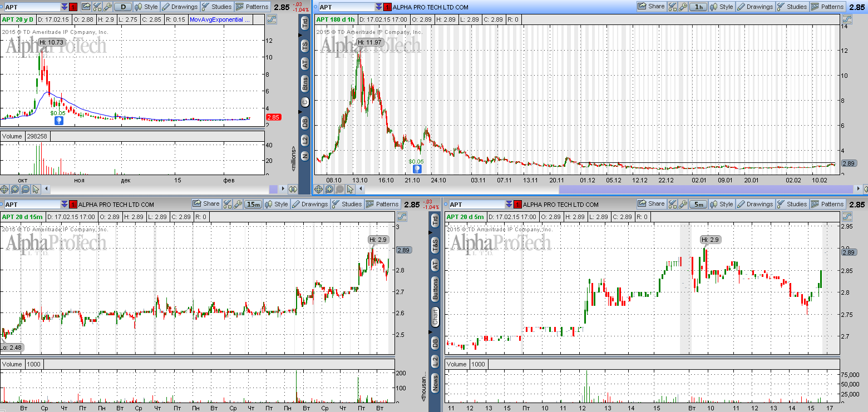
Task: Click Share button on the 1h chart
Action: point(651,7)
